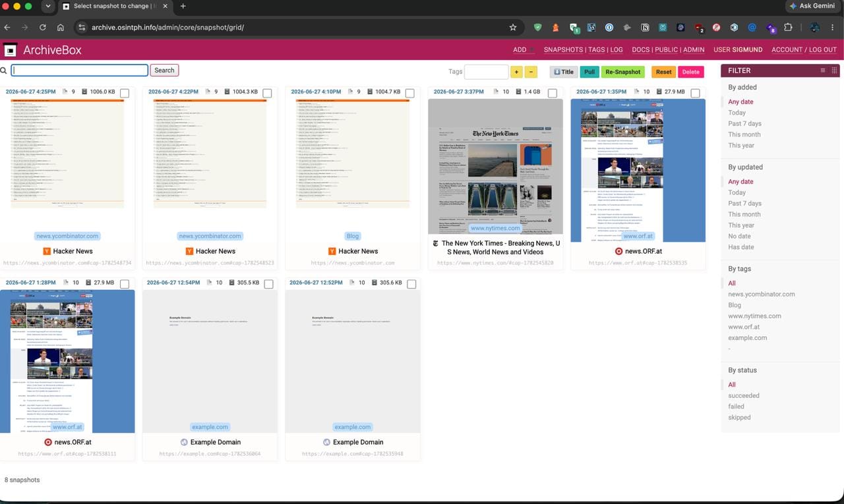The image size is (844, 504).
Task: Filter by status succeeded
Action: pos(744,396)
